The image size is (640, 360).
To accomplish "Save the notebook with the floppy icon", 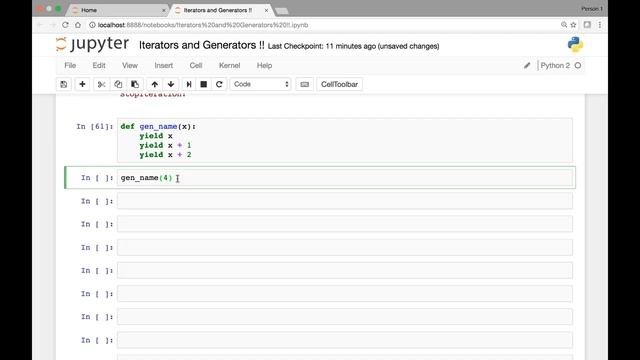I will pos(64,84).
